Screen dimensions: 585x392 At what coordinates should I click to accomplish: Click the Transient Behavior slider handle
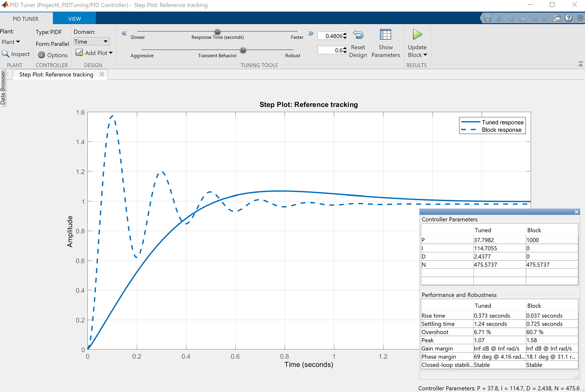(243, 50)
